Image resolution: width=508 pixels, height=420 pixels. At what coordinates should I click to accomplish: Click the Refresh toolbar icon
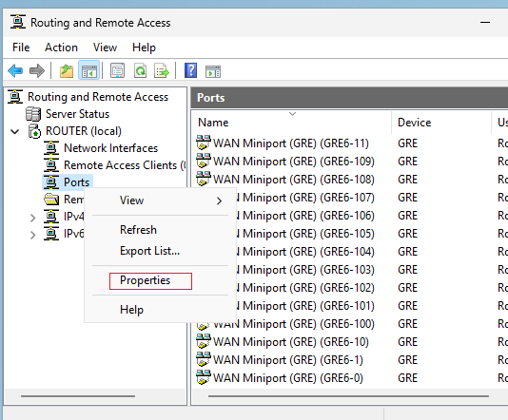pyautogui.click(x=140, y=71)
